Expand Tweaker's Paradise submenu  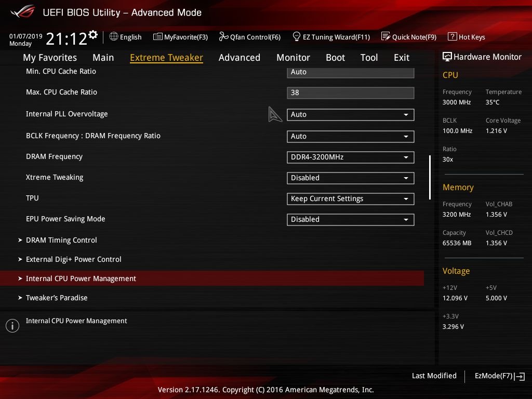(56, 298)
